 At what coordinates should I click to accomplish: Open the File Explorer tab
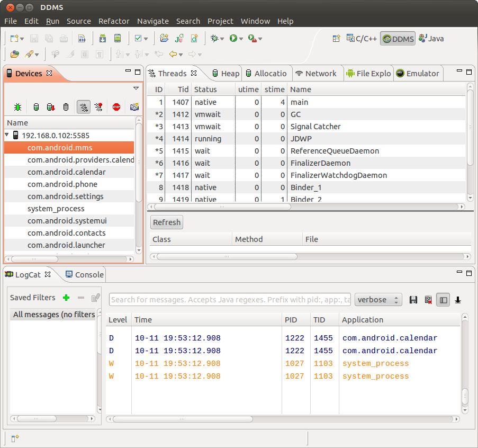[369, 74]
